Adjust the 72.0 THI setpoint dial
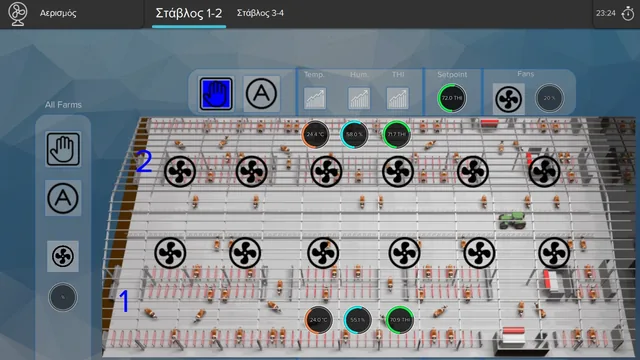Viewport: 640px width, 360px height. (452, 98)
